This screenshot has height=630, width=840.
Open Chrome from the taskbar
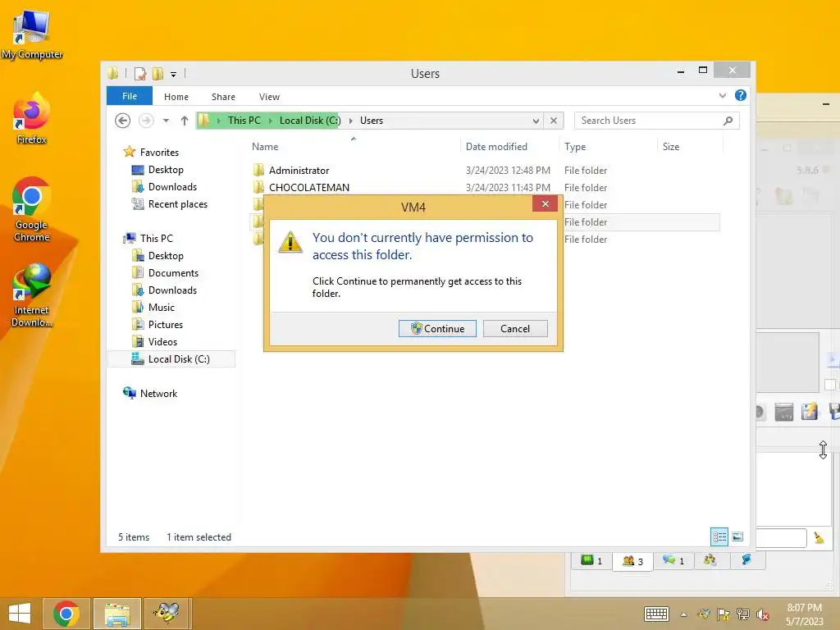pos(66,614)
